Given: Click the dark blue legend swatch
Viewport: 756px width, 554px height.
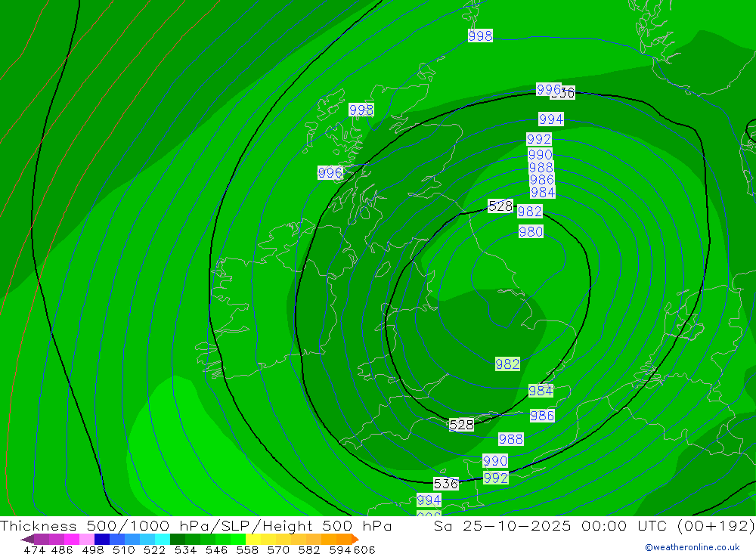Looking at the screenshot, I should [x=102, y=539].
